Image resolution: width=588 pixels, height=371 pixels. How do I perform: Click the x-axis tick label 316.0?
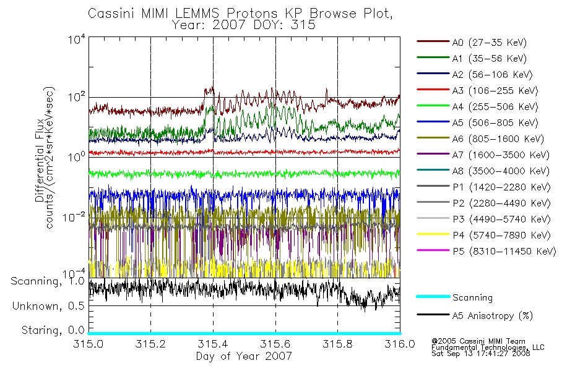pos(400,344)
